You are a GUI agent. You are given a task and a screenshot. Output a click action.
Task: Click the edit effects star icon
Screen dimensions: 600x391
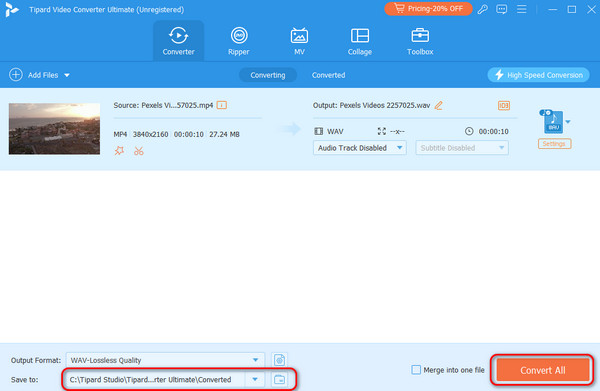[119, 151]
